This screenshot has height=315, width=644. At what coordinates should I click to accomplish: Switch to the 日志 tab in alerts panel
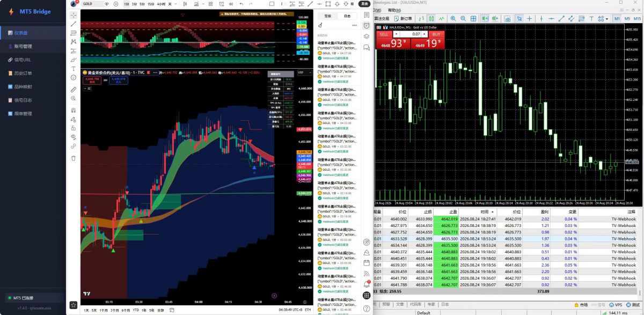click(x=347, y=16)
